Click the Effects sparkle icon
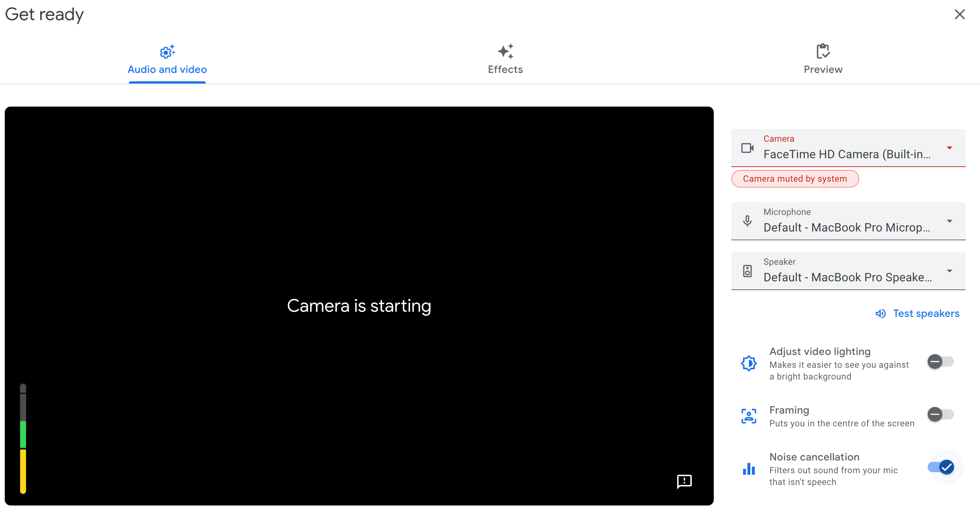The height and width of the screenshot is (526, 980). coord(505,52)
